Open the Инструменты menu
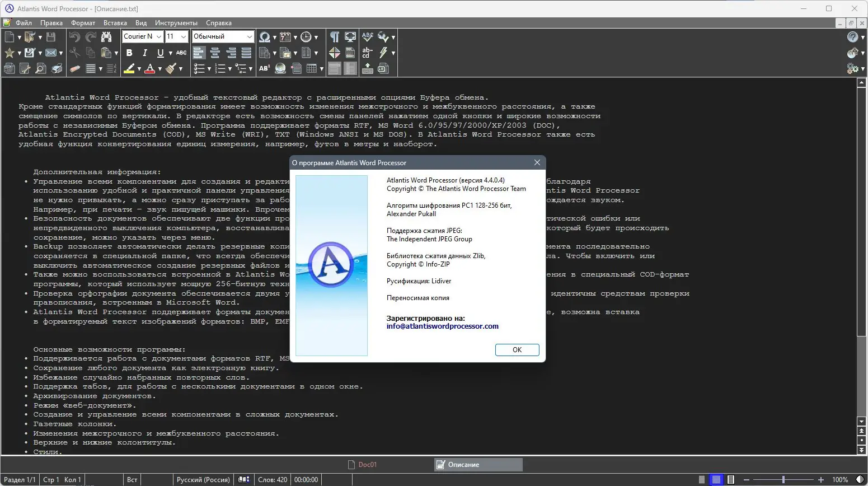868x486 pixels. [x=176, y=23]
